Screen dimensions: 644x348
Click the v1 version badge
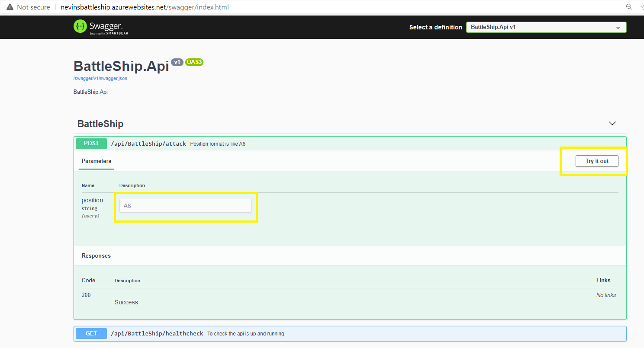point(177,62)
